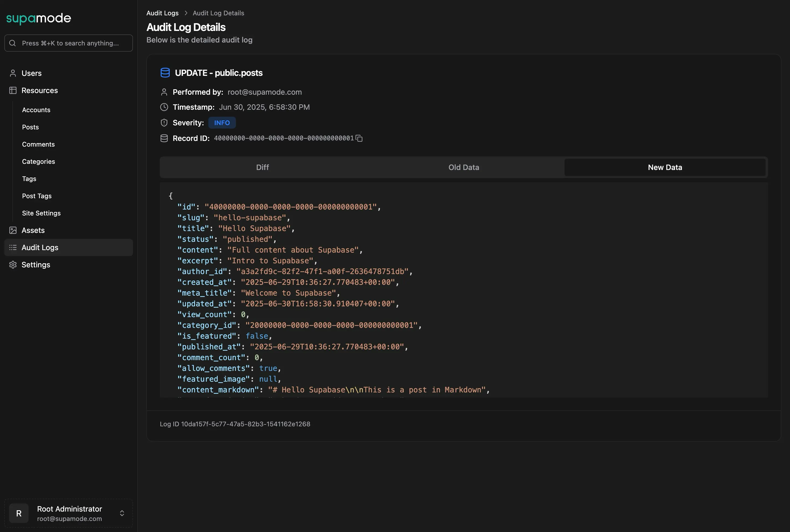Click the magnifier icon in the search bar
The height and width of the screenshot is (532, 790).
(x=12, y=43)
